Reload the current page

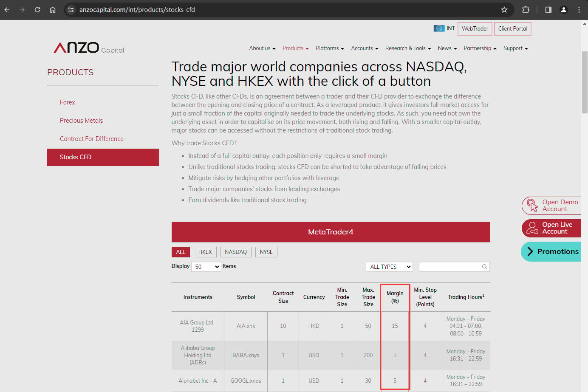click(x=37, y=10)
